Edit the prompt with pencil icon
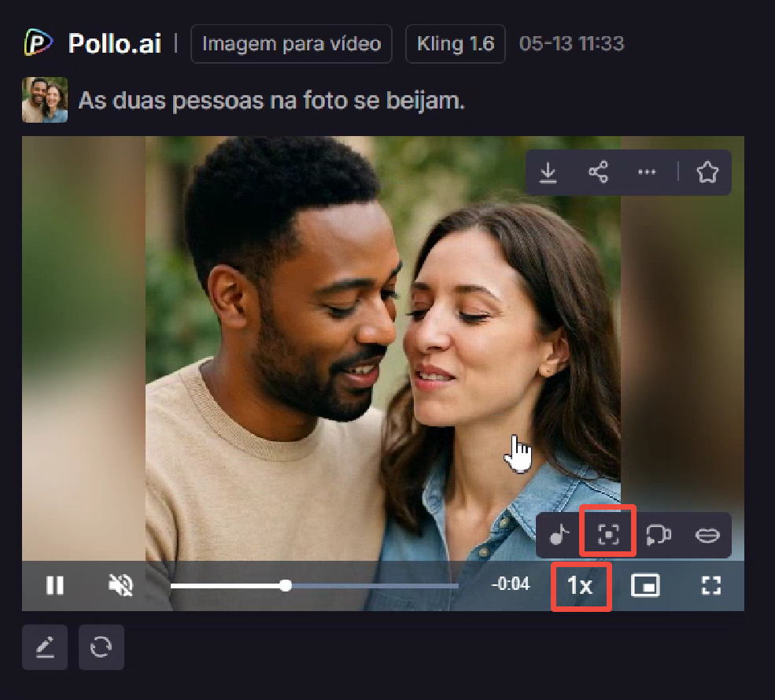The image size is (775, 700). (x=45, y=647)
